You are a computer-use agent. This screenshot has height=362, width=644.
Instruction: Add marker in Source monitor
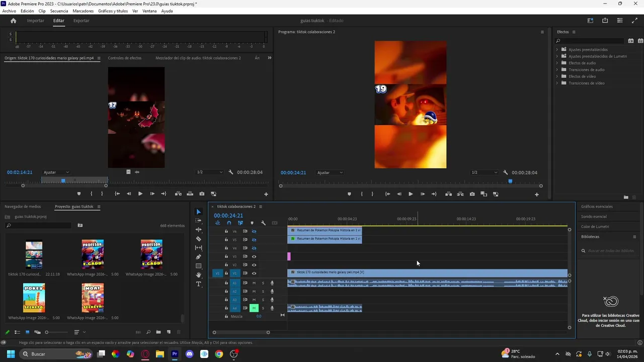click(x=79, y=194)
